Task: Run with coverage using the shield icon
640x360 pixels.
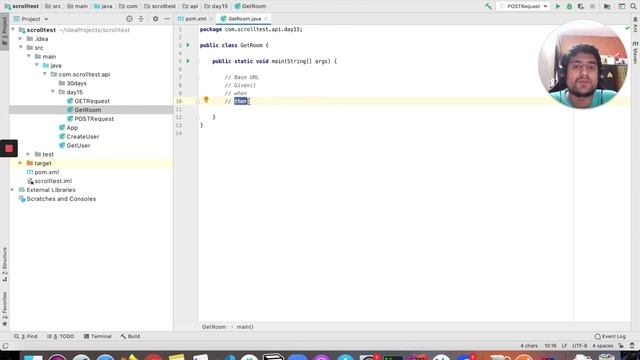Action: pyautogui.click(x=580, y=6)
